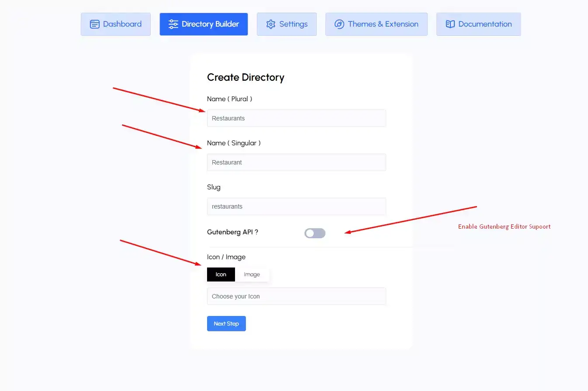
Task: Click the Next Step button
Action: [x=226, y=324]
